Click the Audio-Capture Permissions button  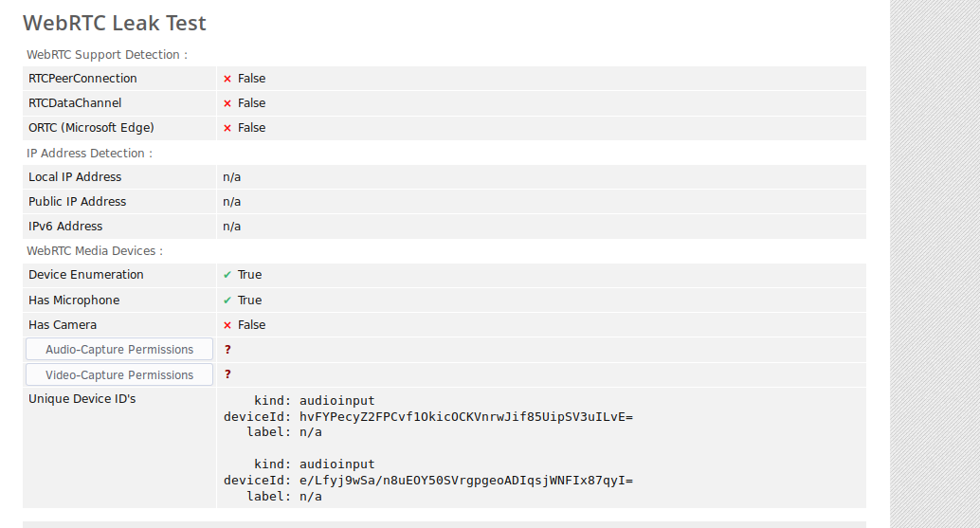click(x=118, y=349)
